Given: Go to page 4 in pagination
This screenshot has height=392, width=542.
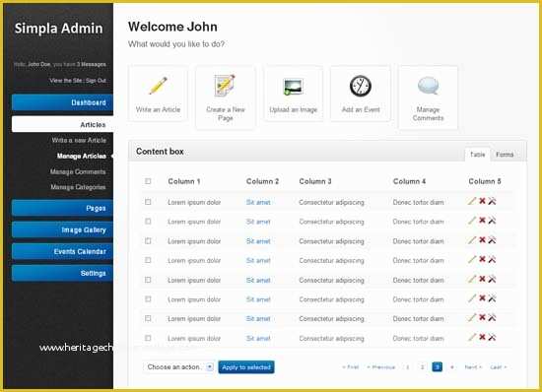Looking at the screenshot, I should 452,367.
